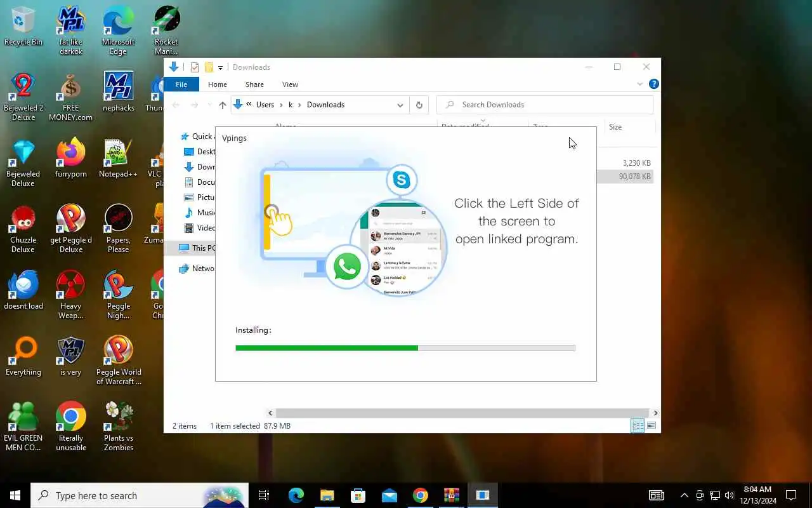This screenshot has width=812, height=508.
Task: Expand the address bar history dropdown
Action: pyautogui.click(x=400, y=105)
